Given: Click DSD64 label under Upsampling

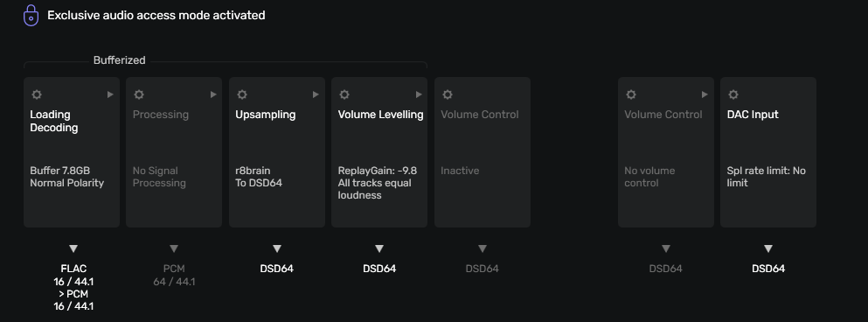Looking at the screenshot, I should (x=277, y=269).
